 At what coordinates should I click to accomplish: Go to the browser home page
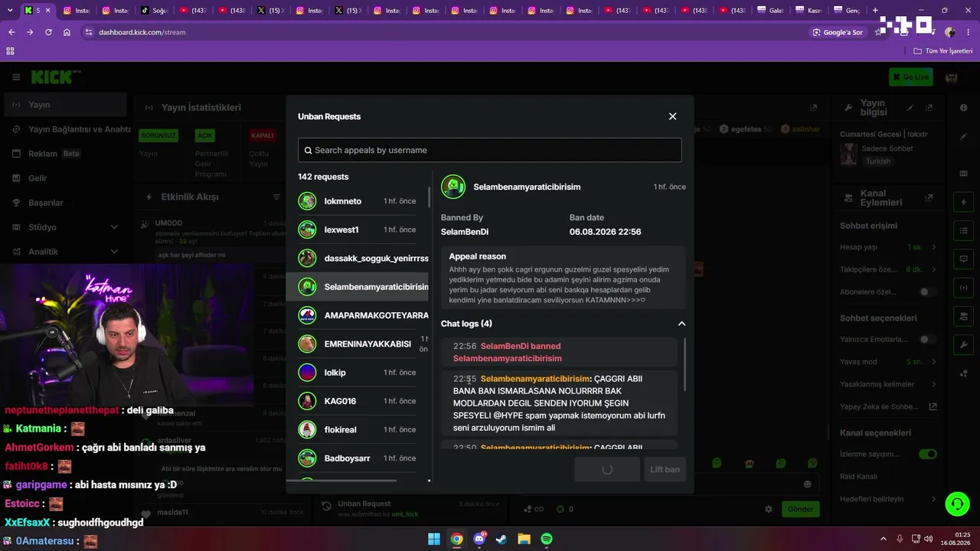[67, 32]
